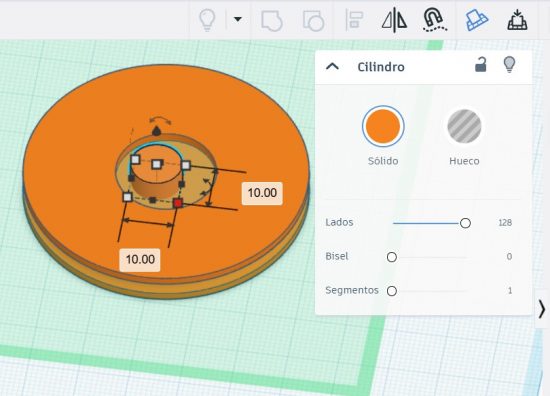Toggle the Cruise magnet icon
This screenshot has height=396, width=550.
click(x=435, y=20)
